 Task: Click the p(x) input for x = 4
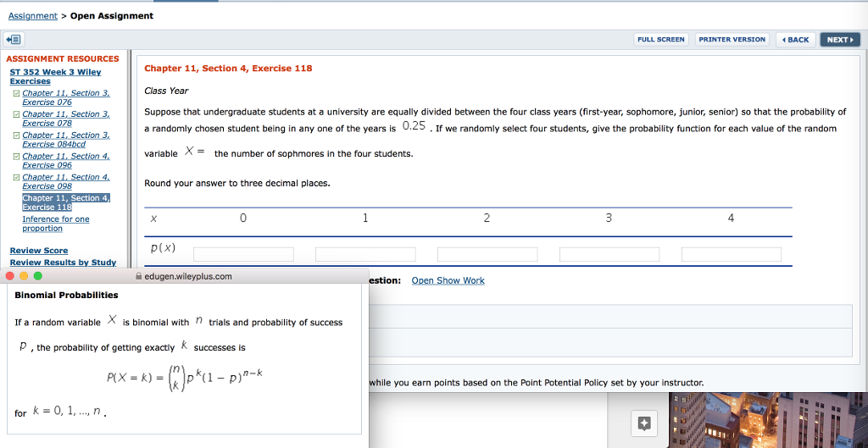pyautogui.click(x=732, y=254)
